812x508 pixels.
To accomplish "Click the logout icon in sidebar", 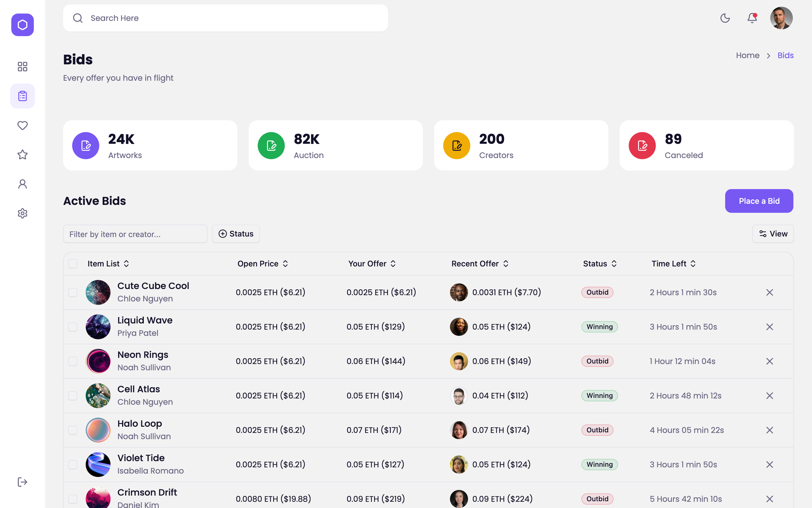I will pos(23,482).
